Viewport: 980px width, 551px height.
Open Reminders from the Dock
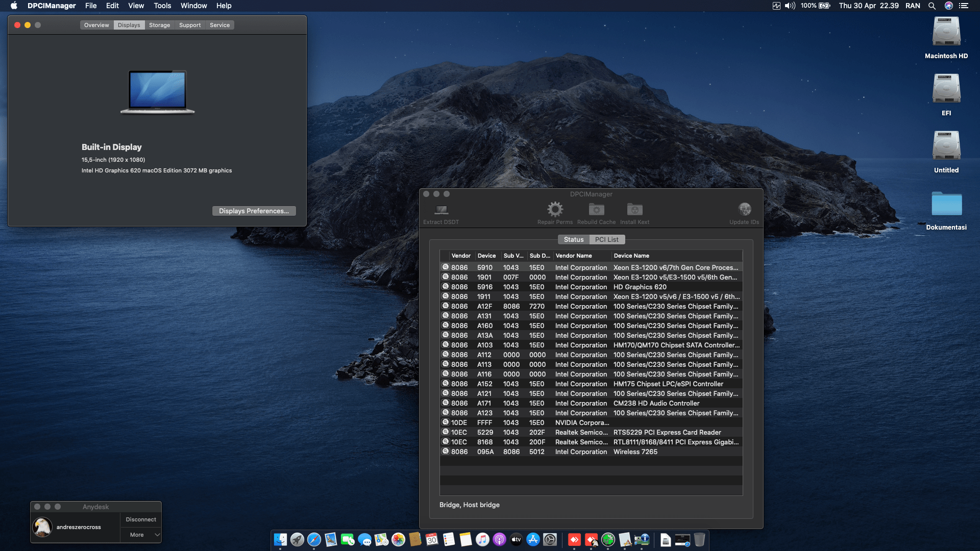(449, 539)
